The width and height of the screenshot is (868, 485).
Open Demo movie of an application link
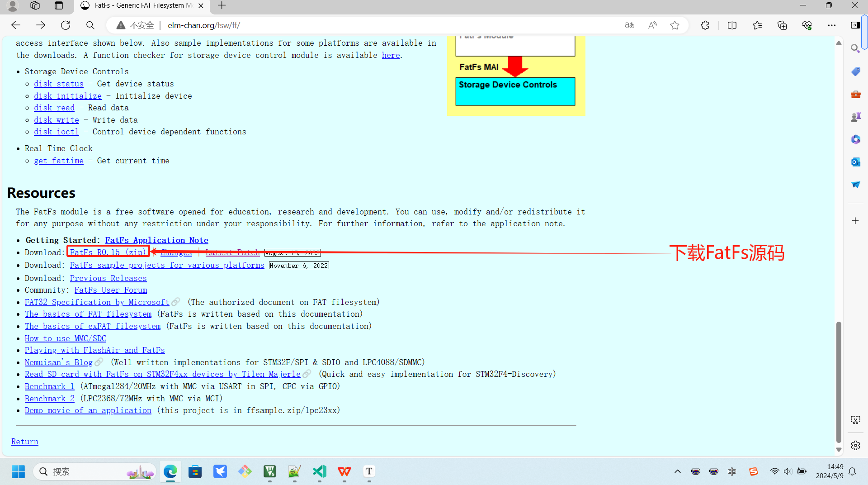point(88,410)
